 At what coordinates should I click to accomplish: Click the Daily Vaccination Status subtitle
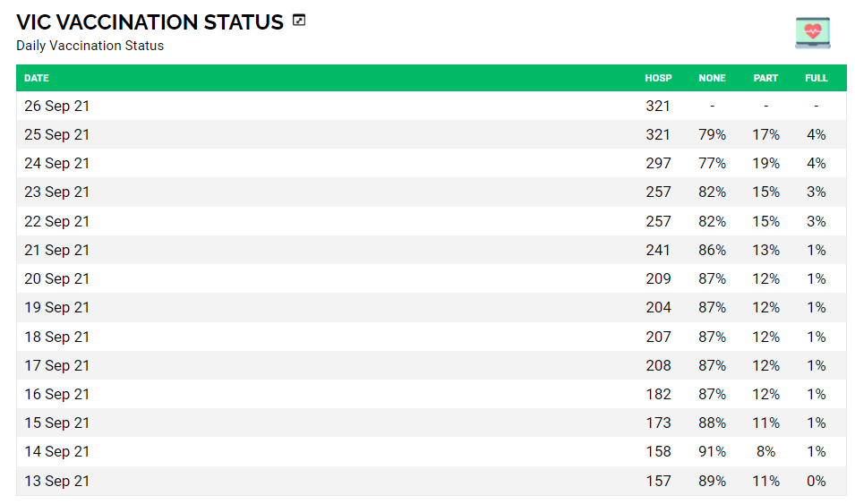point(90,46)
